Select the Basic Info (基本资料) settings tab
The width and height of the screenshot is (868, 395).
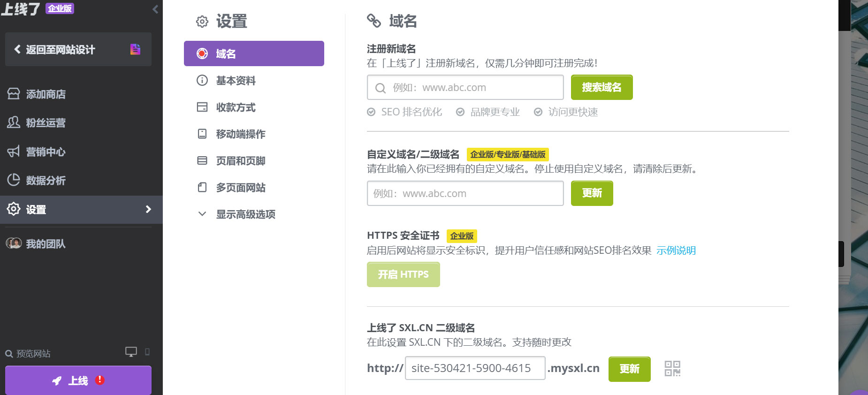click(x=236, y=81)
